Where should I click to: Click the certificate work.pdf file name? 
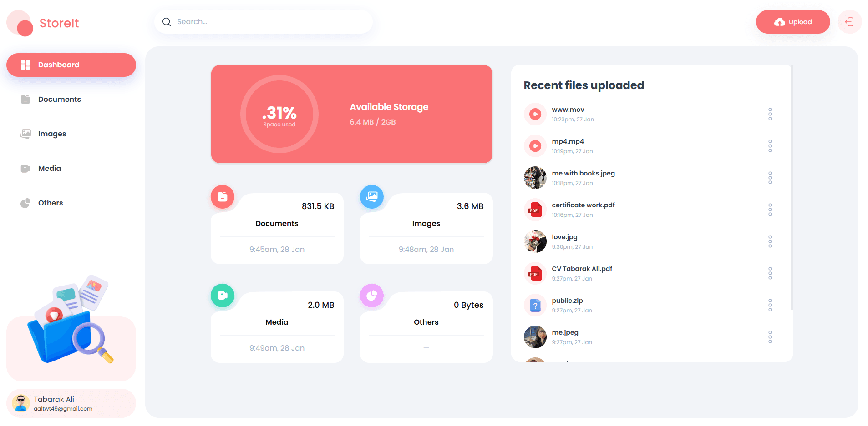(x=583, y=205)
